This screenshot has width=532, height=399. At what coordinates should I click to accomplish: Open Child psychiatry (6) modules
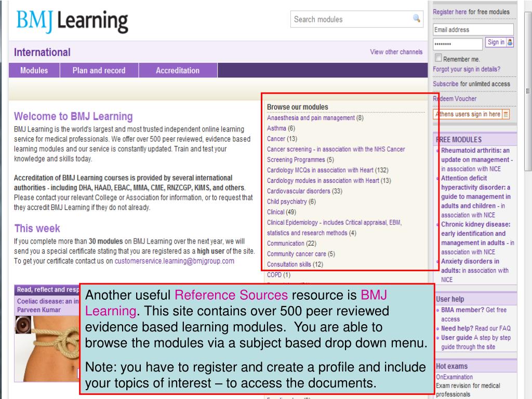[291, 202]
